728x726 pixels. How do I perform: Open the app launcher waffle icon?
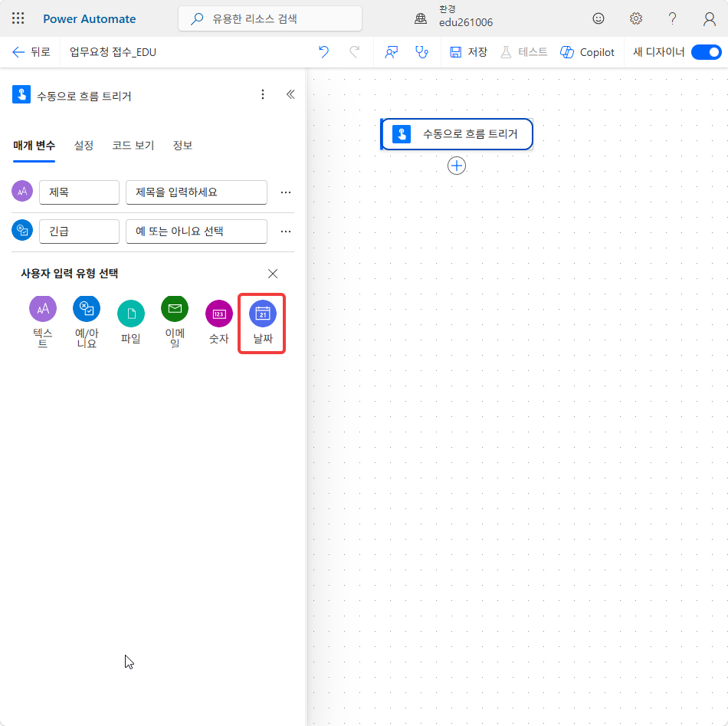pos(18,18)
